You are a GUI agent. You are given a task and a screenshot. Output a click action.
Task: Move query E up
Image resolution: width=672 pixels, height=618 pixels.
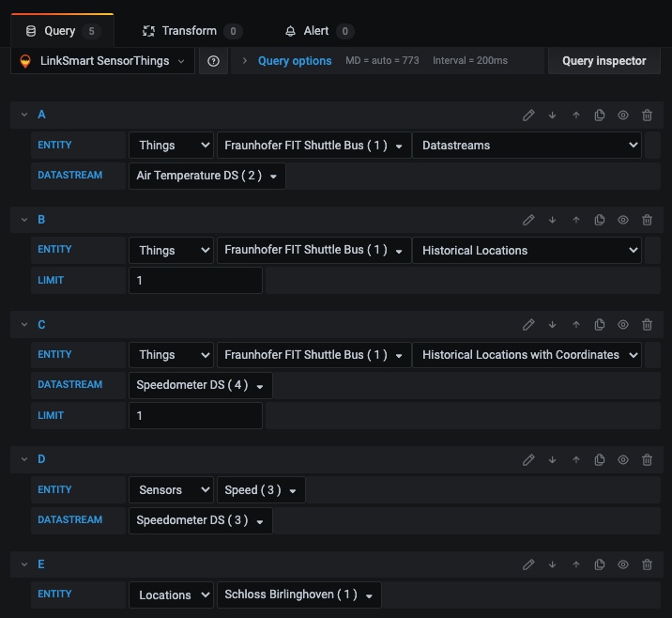[x=576, y=564]
